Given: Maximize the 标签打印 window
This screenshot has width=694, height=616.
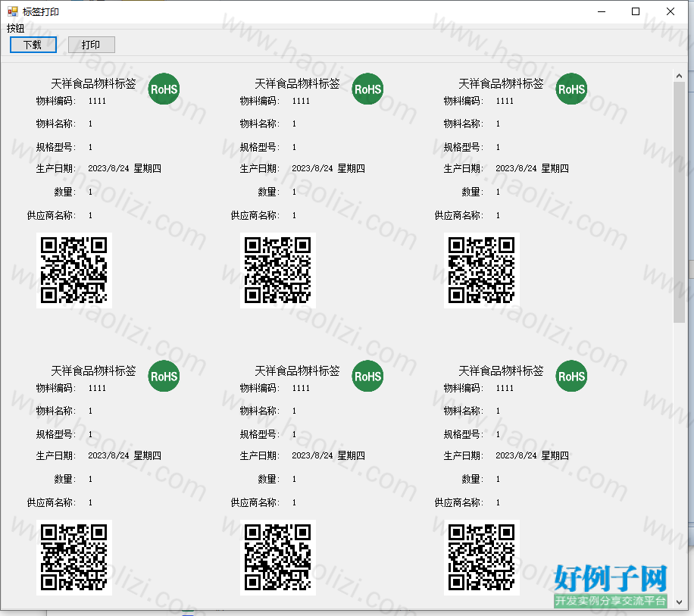Looking at the screenshot, I should click(x=636, y=11).
